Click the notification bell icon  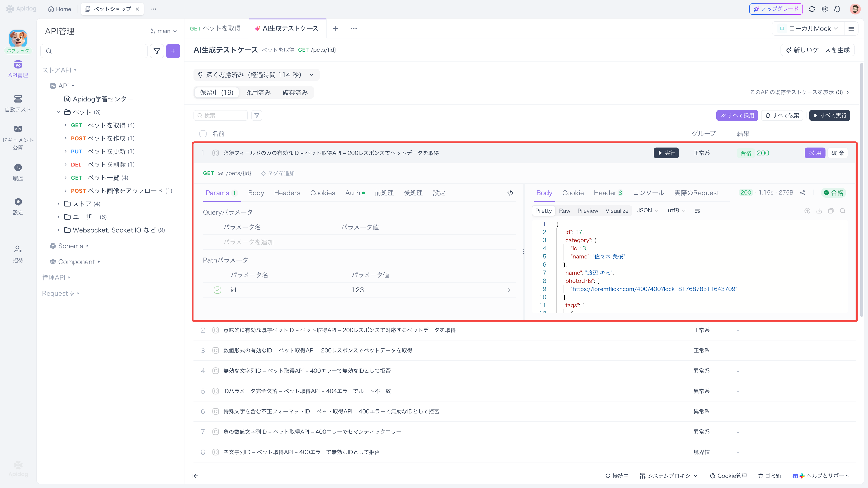tap(837, 9)
